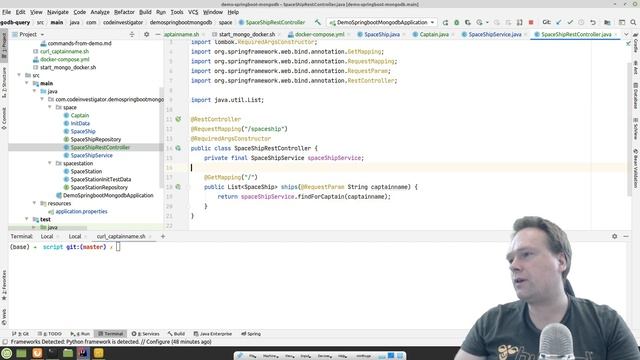This screenshot has height=360, width=640.
Task: Switch to curl_captainname.sh terminal tab
Action: (121, 236)
